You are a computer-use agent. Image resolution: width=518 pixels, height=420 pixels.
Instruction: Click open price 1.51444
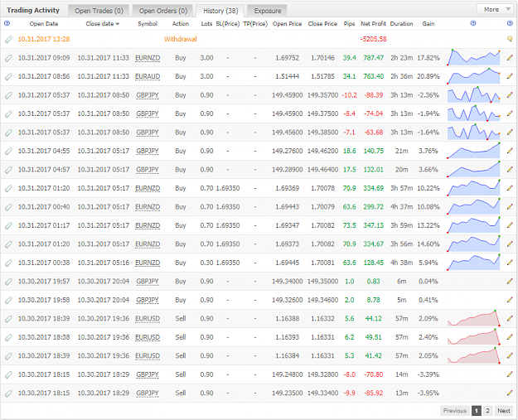point(287,76)
